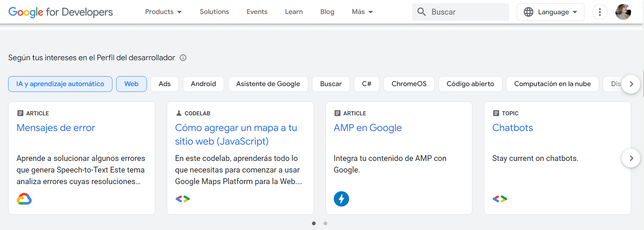Expand the Más dropdown menu
The height and width of the screenshot is (230, 644).
coord(362,12)
